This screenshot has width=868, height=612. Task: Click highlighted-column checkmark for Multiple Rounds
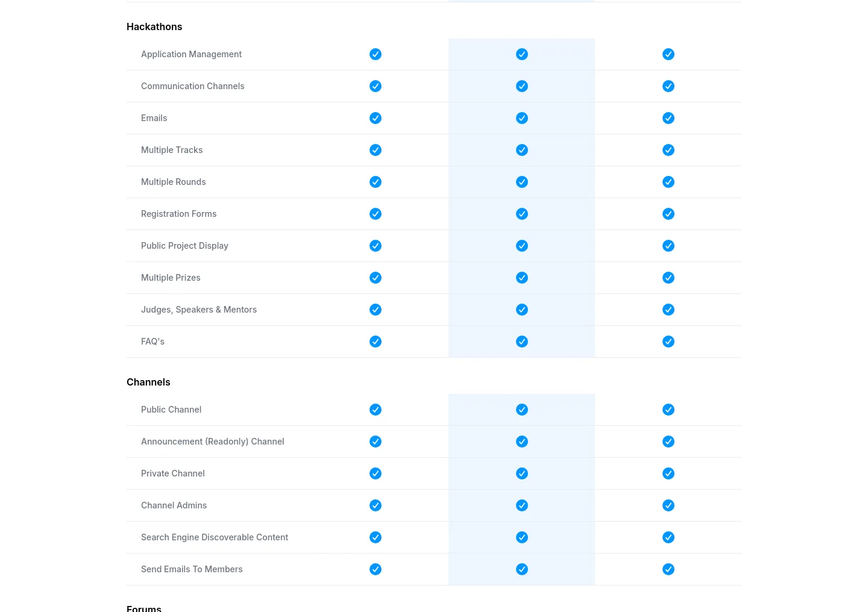pos(522,182)
